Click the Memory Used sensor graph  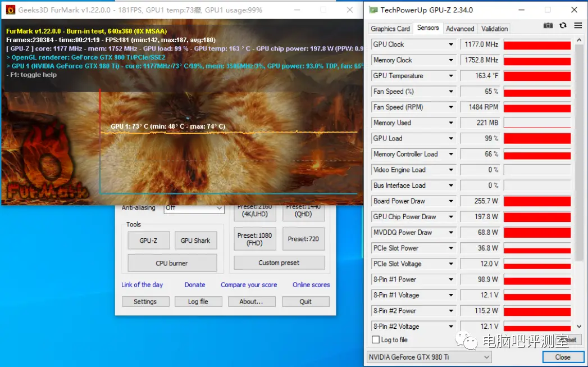click(x=537, y=123)
